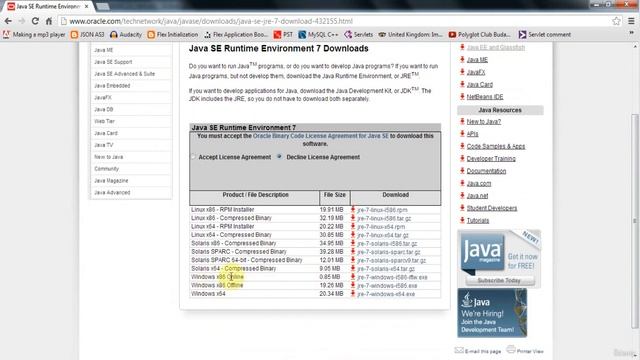The height and width of the screenshot is (360, 640).
Task: Download jre-7-linux-x64.rpm
Action: [x=381, y=227]
